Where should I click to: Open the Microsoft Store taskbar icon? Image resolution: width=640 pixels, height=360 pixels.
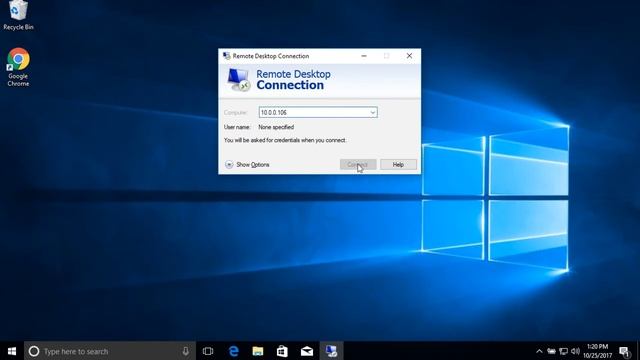[x=282, y=351]
